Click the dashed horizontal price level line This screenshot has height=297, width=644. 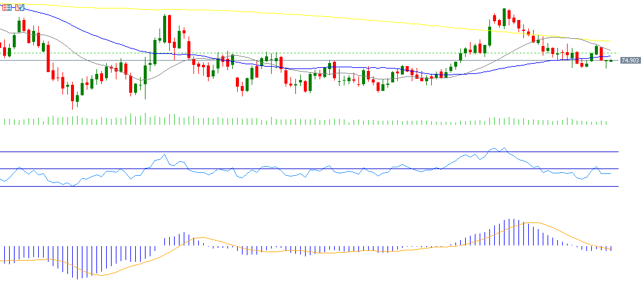(x=364, y=53)
